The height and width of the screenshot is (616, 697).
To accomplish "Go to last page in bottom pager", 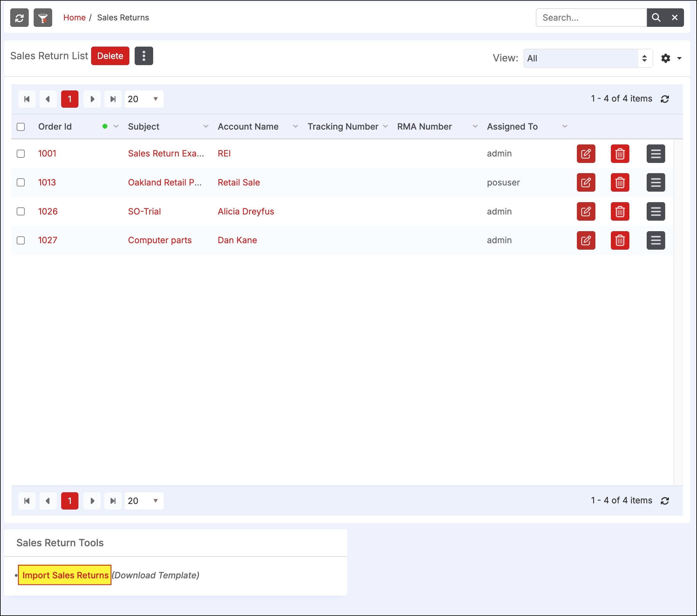I will (113, 501).
